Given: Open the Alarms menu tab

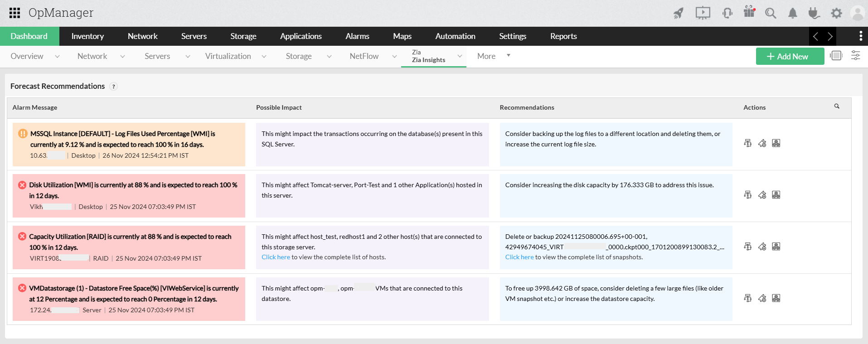Looking at the screenshot, I should pyautogui.click(x=357, y=36).
